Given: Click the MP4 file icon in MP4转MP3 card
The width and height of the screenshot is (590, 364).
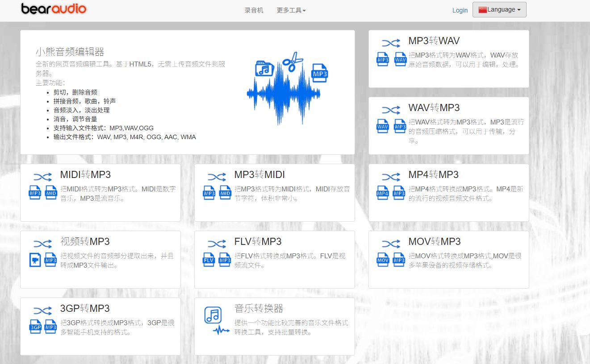Looking at the screenshot, I should (x=383, y=193).
